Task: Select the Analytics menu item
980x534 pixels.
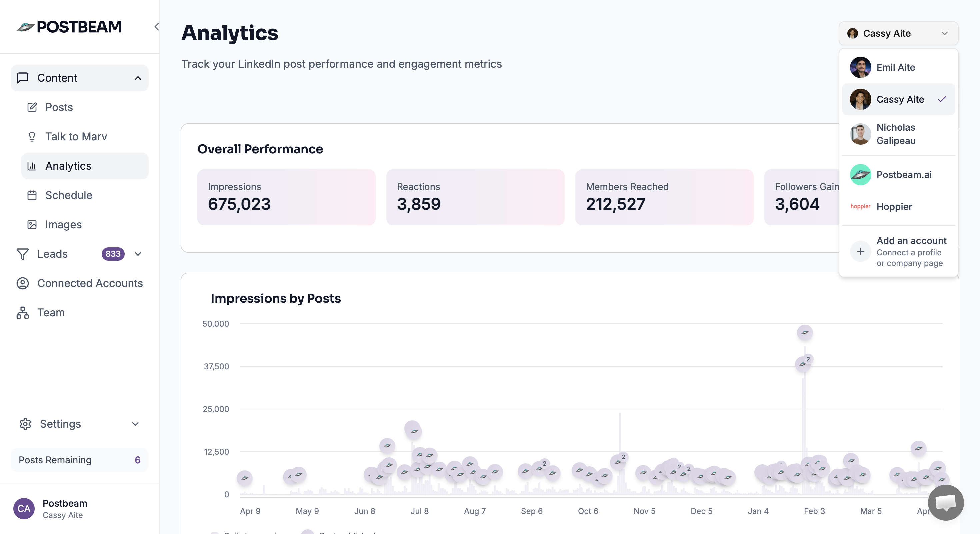Action: coord(68,166)
